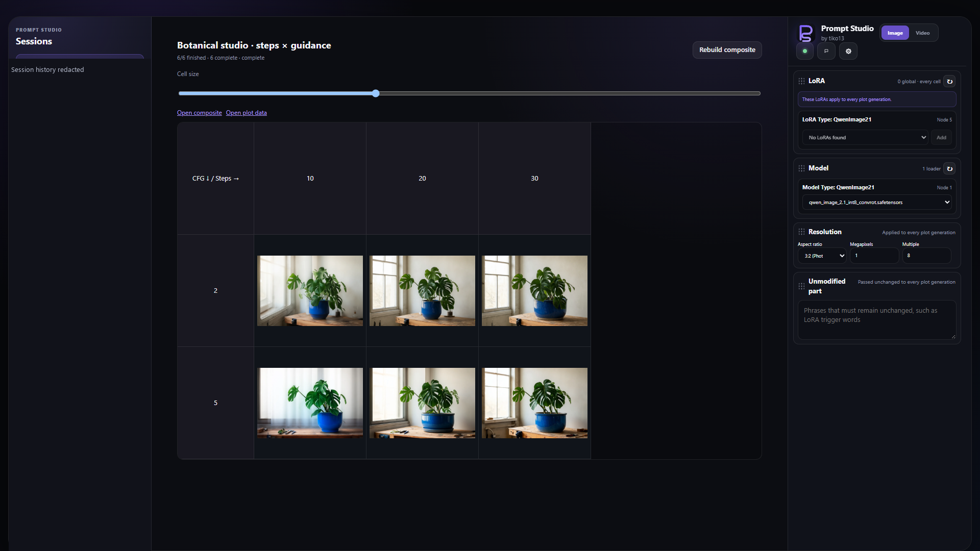The height and width of the screenshot is (551, 980).
Task: Click the Steps '20' column header
Action: pyautogui.click(x=422, y=179)
